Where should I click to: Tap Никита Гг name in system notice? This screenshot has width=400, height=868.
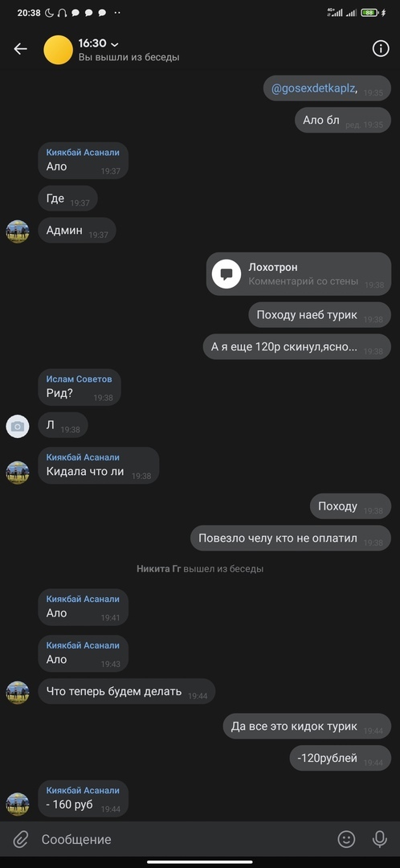[159, 568]
